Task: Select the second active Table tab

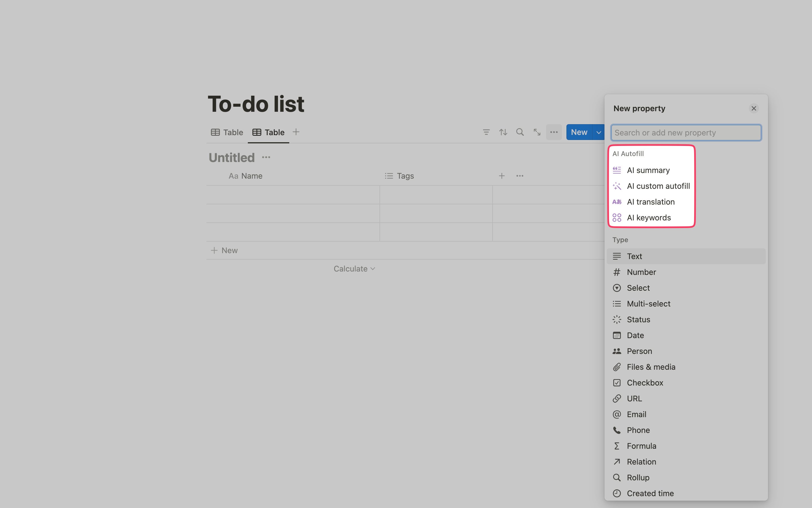Action: click(x=268, y=132)
